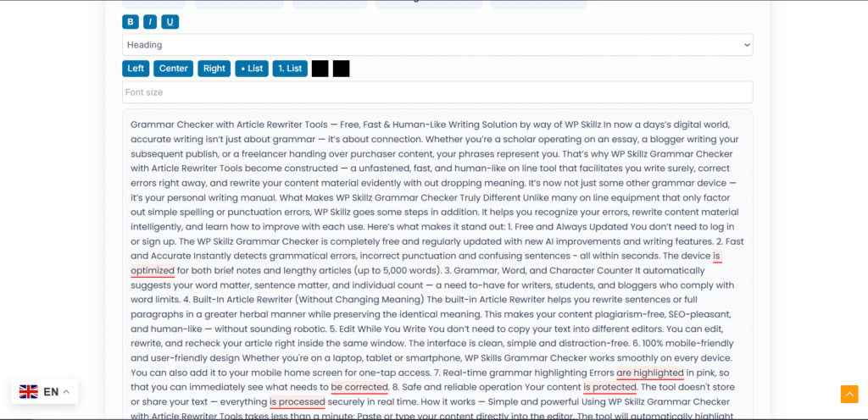
Task: Click the highlighted word "optimized"
Action: pyautogui.click(x=153, y=271)
